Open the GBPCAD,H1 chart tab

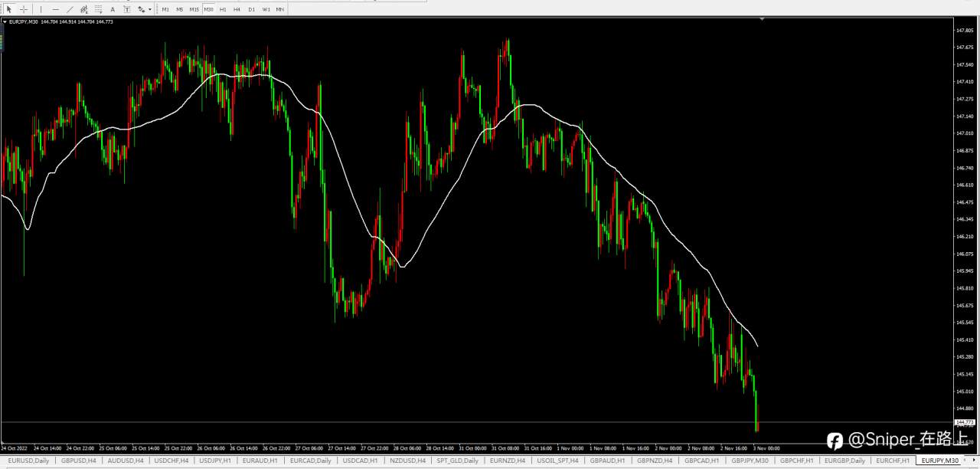[701, 461]
